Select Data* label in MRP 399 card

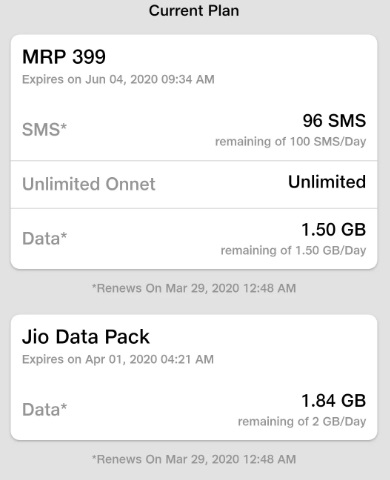[45, 239]
